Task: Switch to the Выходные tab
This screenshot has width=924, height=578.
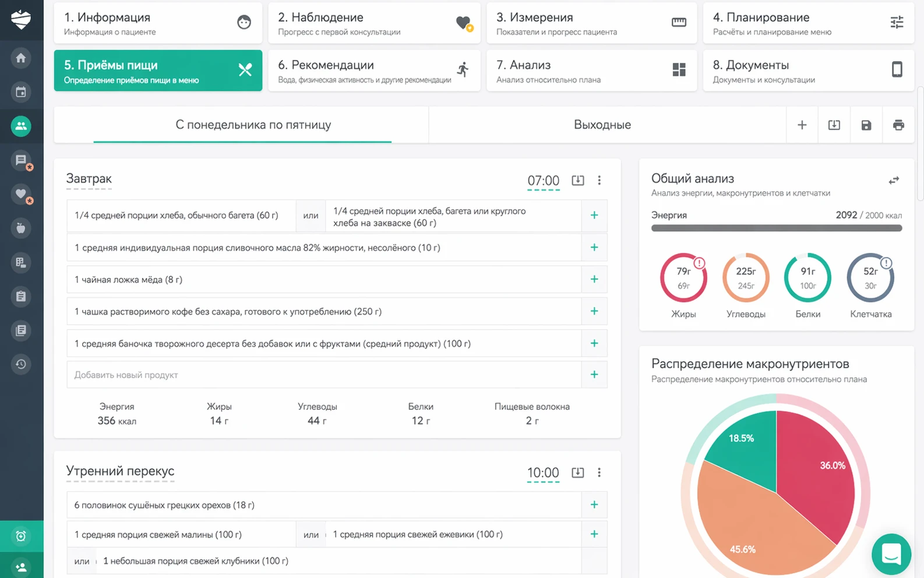Action: click(602, 125)
